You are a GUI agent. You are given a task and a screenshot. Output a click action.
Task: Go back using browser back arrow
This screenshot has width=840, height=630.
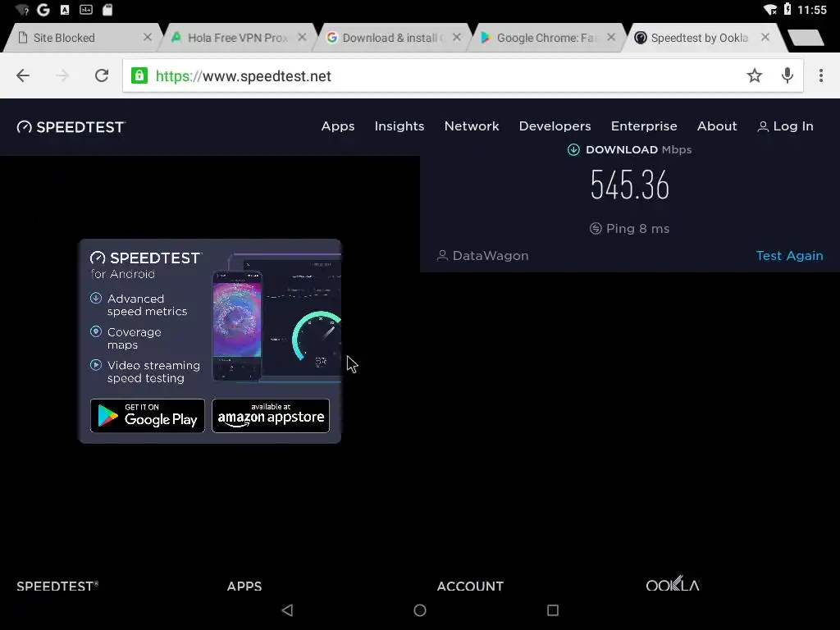[x=23, y=75]
